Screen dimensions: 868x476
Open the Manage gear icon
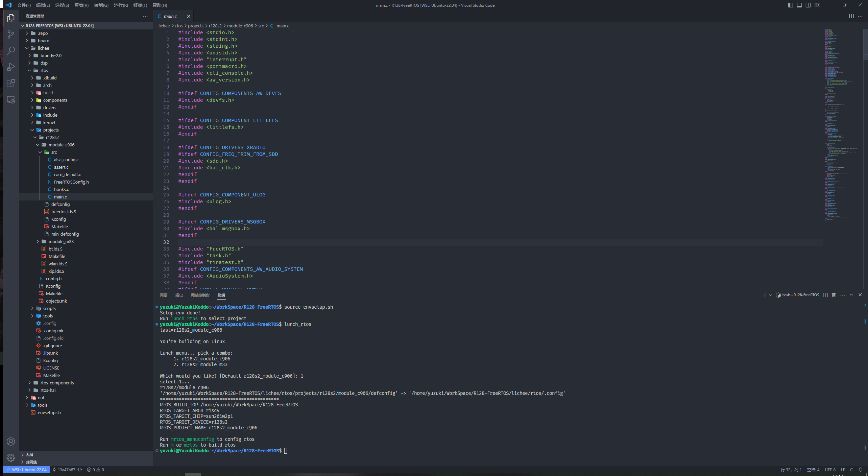click(x=11, y=457)
